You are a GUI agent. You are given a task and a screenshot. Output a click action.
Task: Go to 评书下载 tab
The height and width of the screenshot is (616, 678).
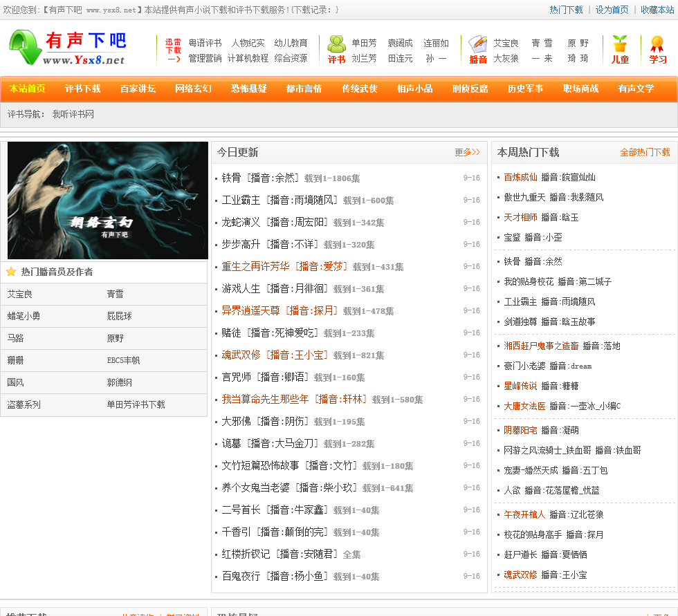[82, 88]
